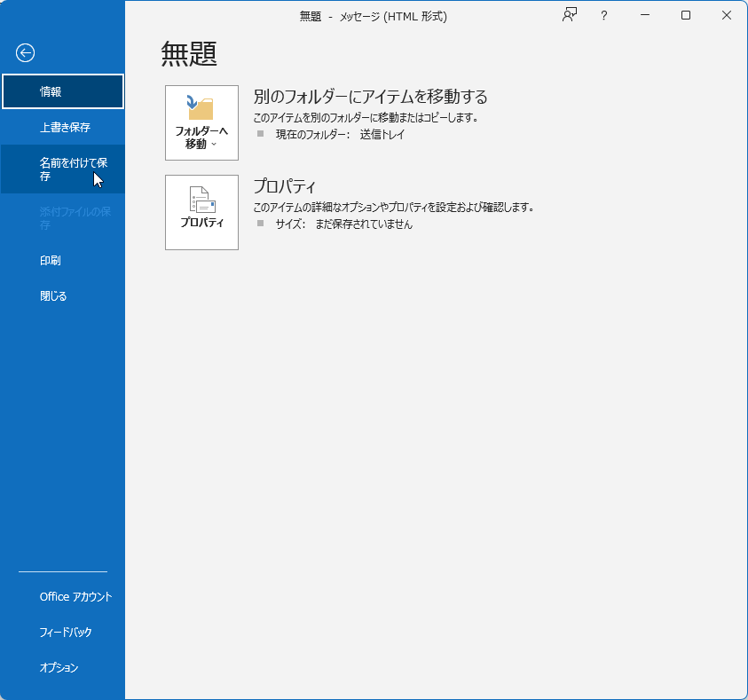The image size is (748, 700).
Task: Open Office アカウント settings
Action: point(62,596)
